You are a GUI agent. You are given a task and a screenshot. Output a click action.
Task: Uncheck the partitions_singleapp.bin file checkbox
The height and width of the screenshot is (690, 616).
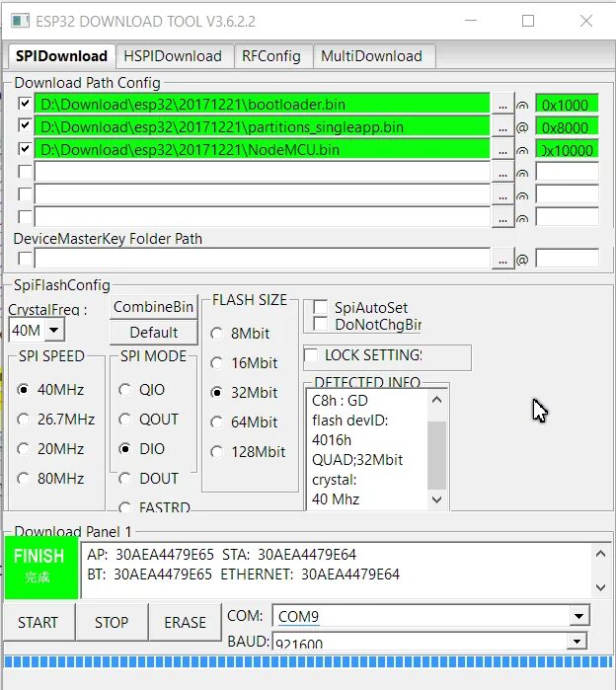(25, 125)
